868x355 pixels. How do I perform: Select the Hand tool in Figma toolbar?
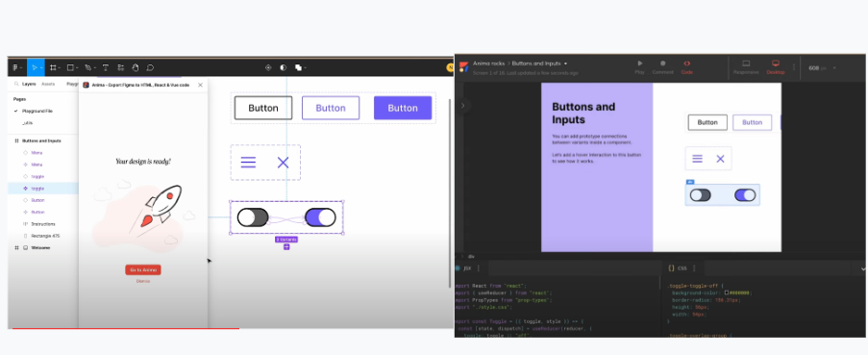pos(136,67)
